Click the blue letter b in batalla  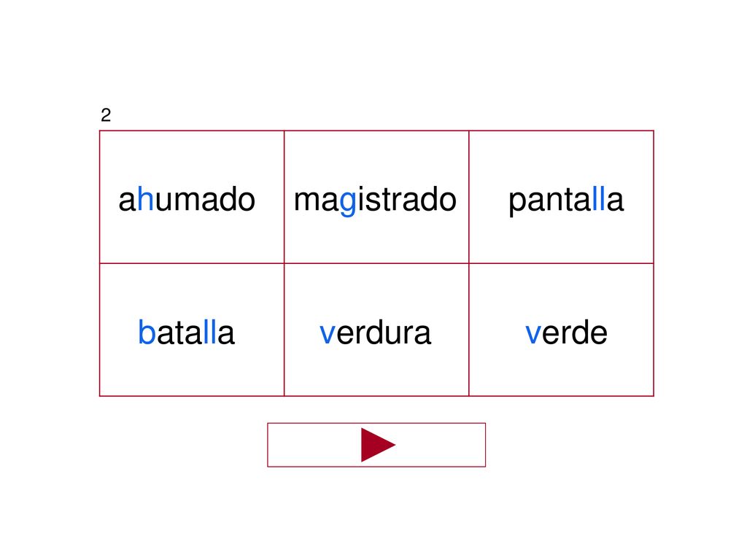(147, 332)
